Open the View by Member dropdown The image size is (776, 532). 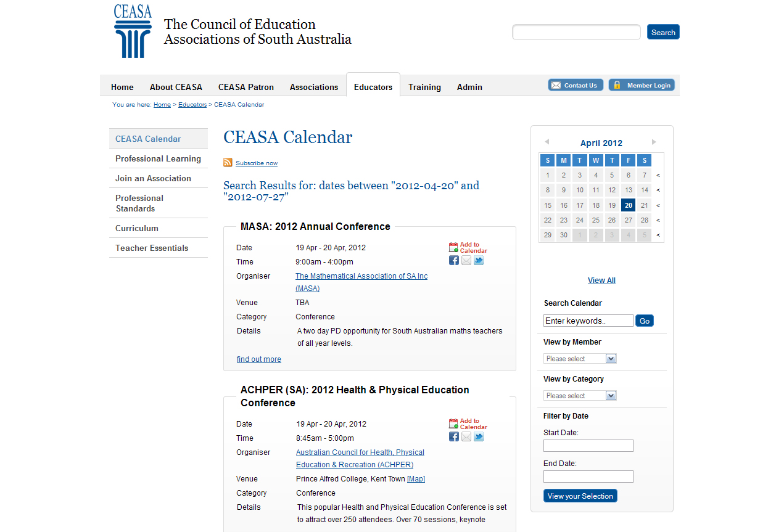pos(579,359)
